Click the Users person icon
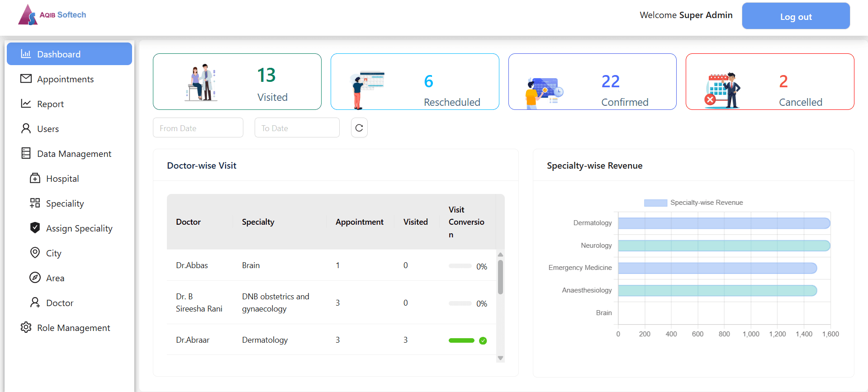 pyautogui.click(x=26, y=128)
